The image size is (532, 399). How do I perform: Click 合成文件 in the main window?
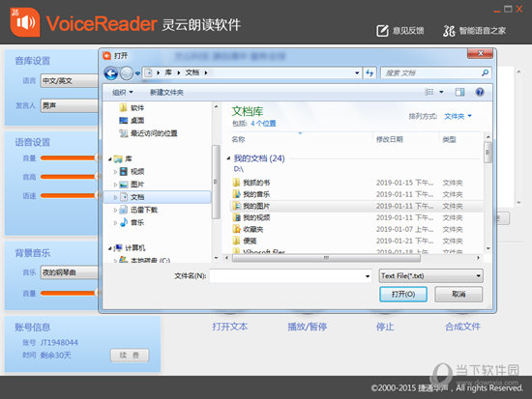[462, 327]
